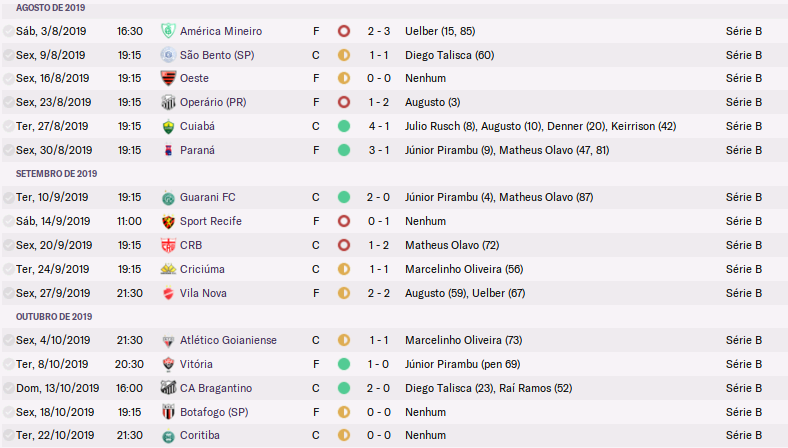Click the Operário (PR) club badge

click(168, 102)
